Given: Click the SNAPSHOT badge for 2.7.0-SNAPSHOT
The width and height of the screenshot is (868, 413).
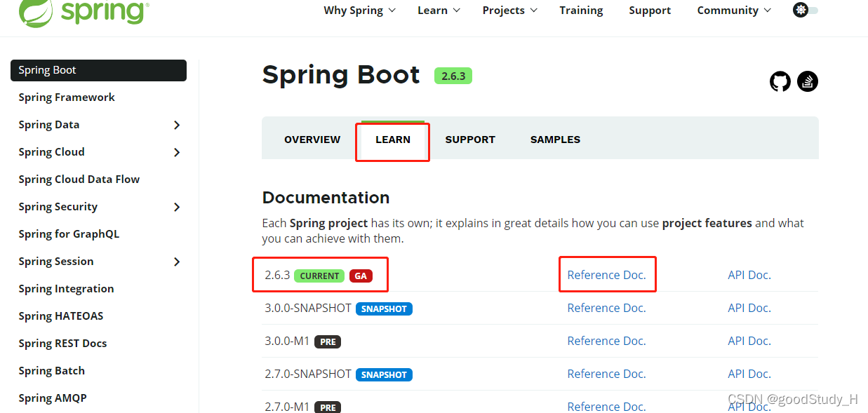Looking at the screenshot, I should 384,374.
